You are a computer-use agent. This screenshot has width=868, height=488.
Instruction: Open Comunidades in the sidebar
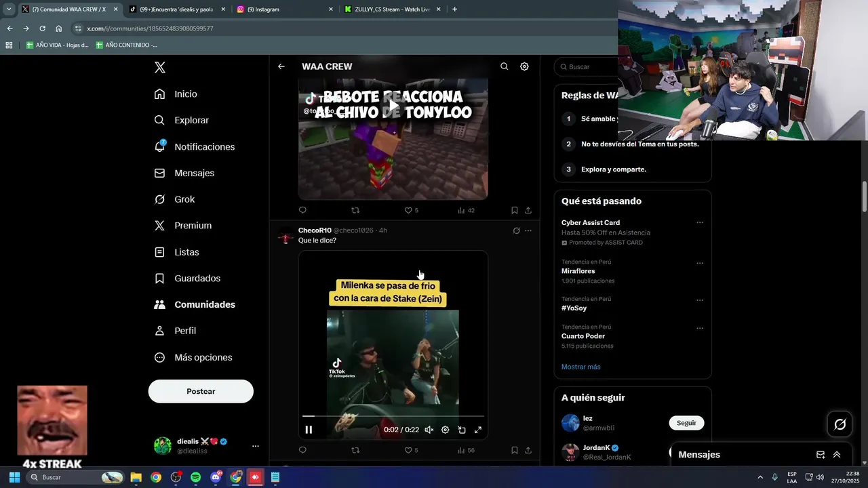[x=194, y=305]
